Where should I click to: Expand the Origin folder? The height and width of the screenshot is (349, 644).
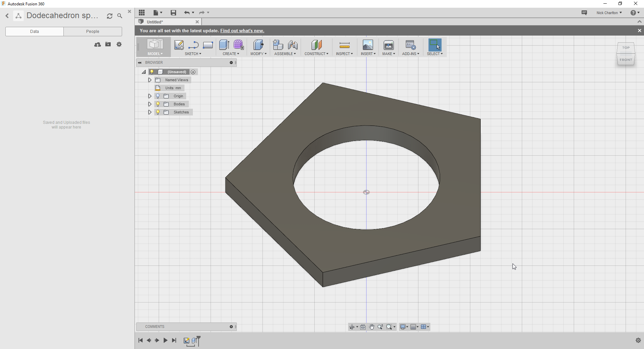150,96
